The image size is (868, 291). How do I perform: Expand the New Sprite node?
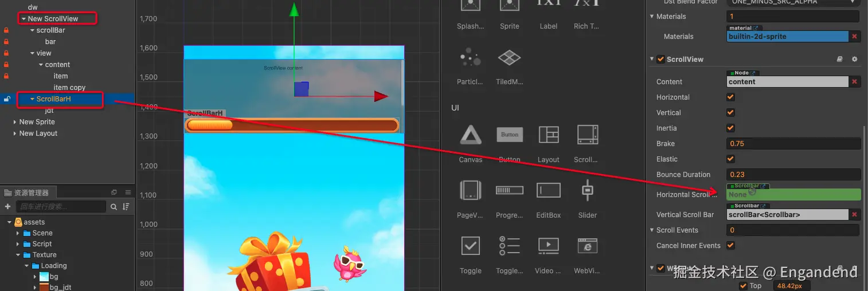point(15,122)
